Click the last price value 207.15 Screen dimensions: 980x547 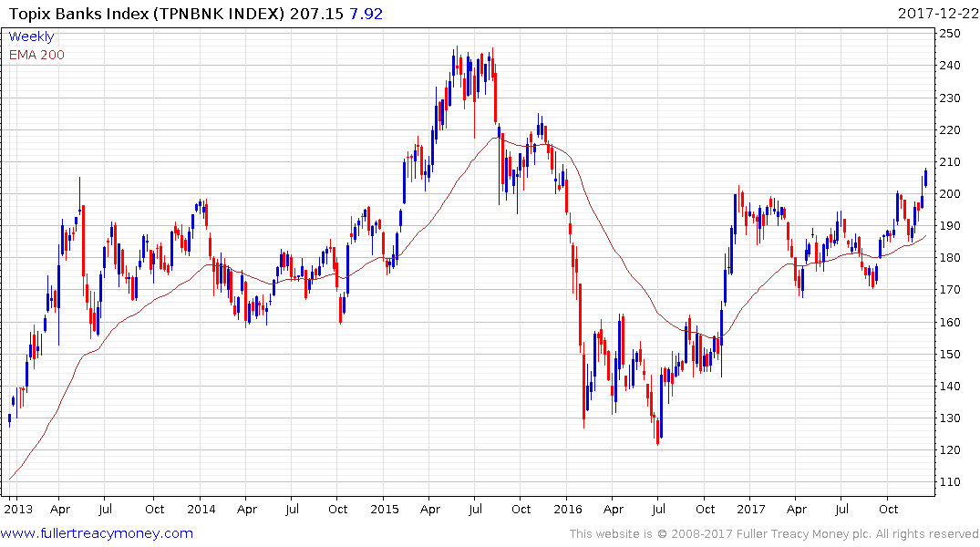[x=317, y=13]
